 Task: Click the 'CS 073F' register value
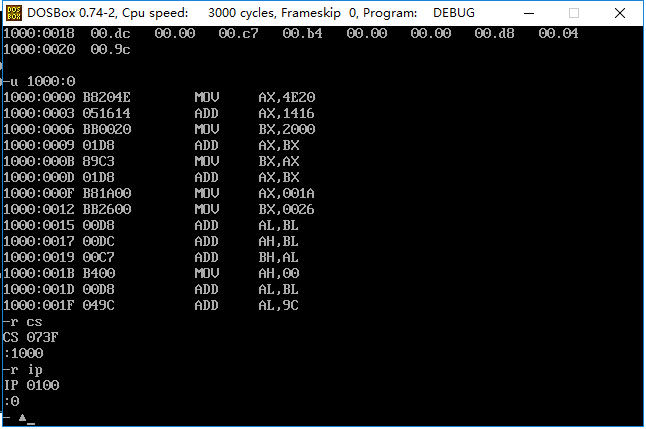coord(31,338)
